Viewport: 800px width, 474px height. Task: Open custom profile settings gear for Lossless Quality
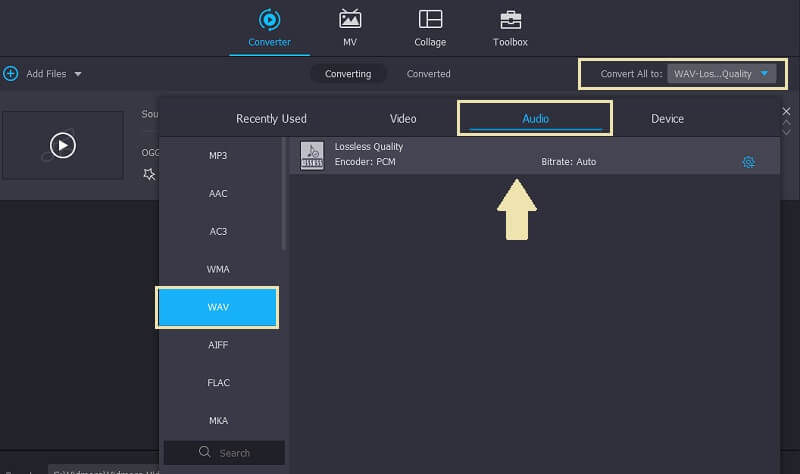tap(748, 162)
